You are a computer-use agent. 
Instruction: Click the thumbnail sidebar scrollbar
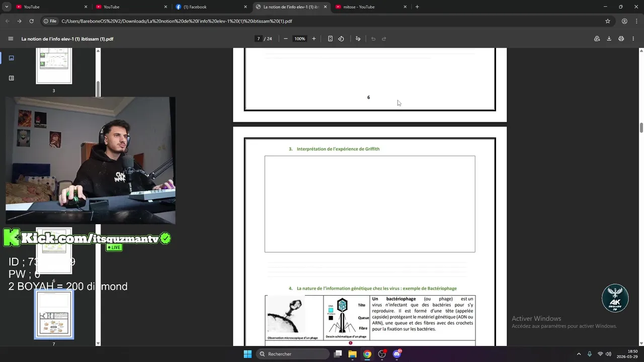(x=98, y=88)
